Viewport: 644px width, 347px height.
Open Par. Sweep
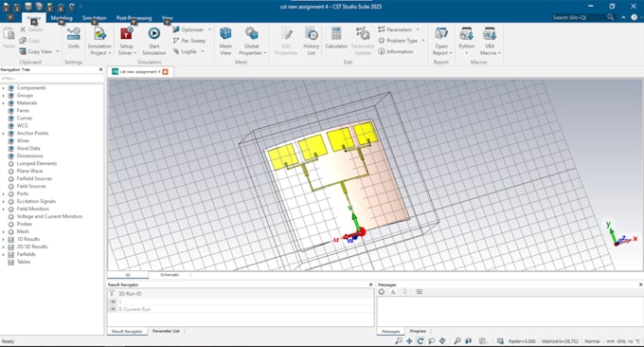[188, 40]
